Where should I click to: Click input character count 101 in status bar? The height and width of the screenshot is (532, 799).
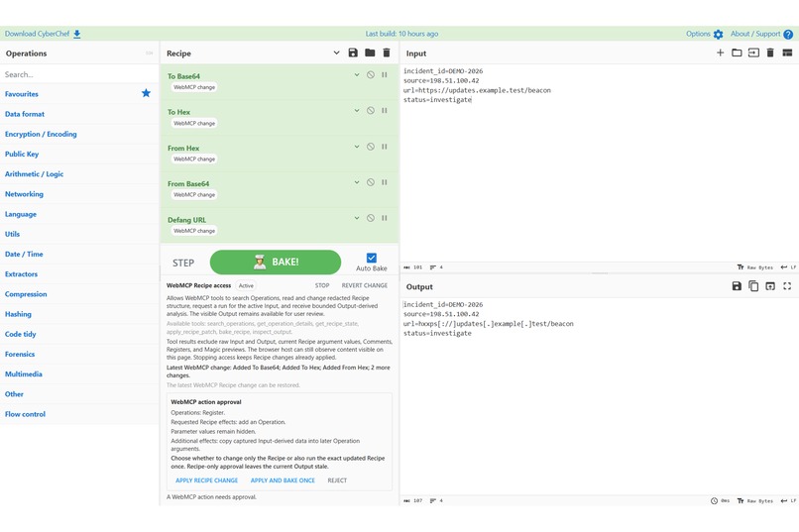[x=413, y=267]
